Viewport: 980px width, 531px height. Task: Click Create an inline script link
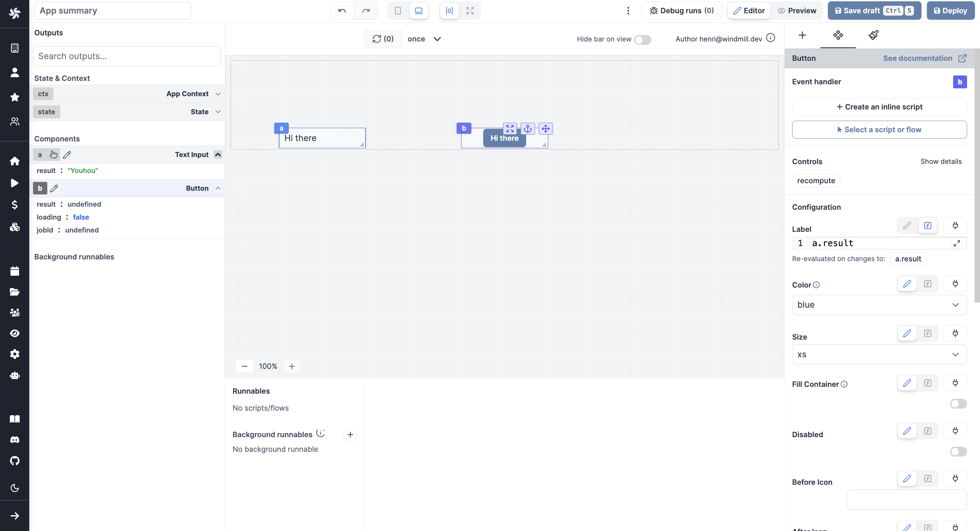[879, 107]
